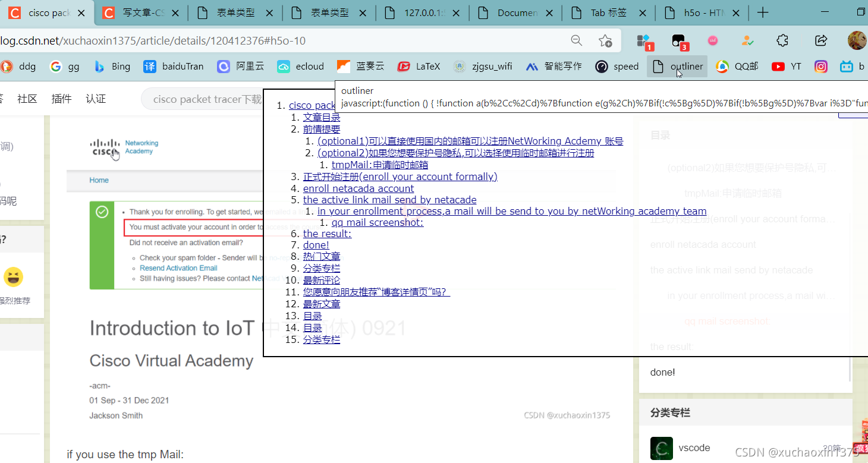Click outline link 正式开始注册(enroll your account formally)
The width and height of the screenshot is (868, 463).
pos(400,177)
